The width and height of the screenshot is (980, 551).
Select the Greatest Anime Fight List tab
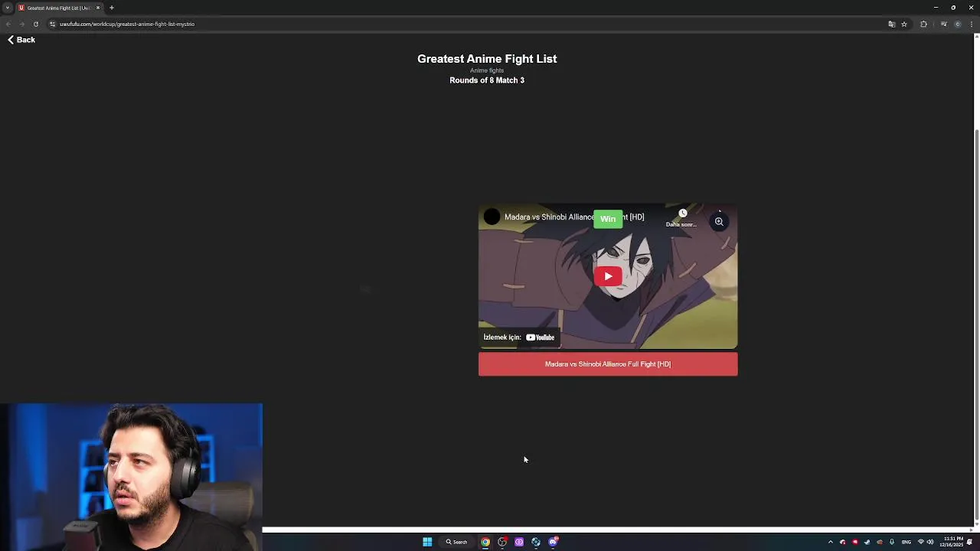pos(59,8)
